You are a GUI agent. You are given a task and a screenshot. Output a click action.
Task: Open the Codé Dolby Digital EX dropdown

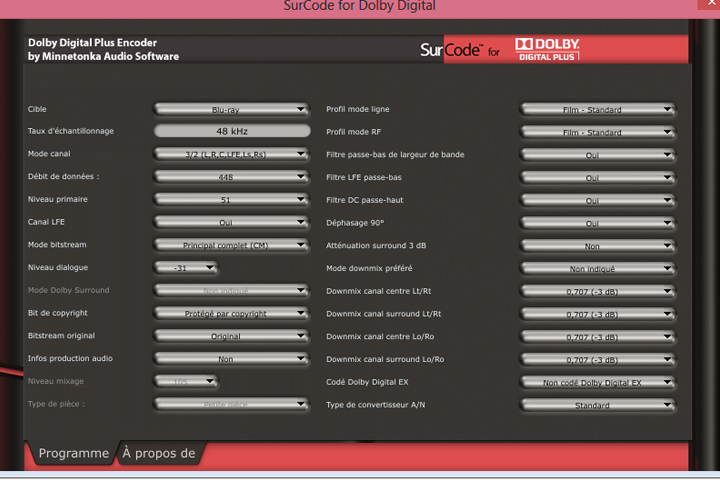click(598, 382)
